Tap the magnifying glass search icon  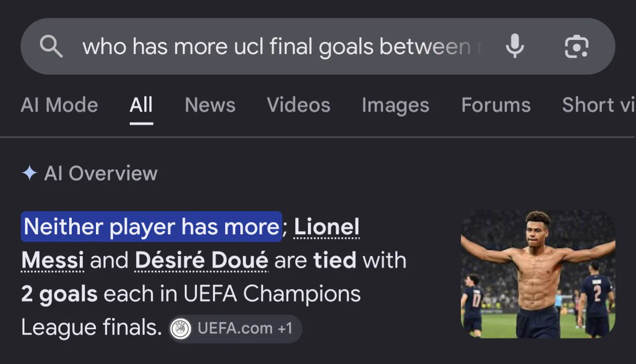pyautogui.click(x=51, y=47)
